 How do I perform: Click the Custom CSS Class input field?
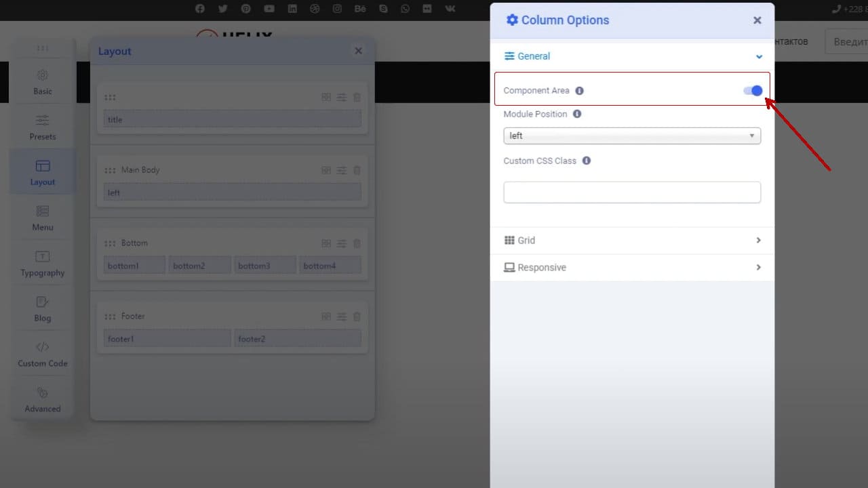[632, 192]
